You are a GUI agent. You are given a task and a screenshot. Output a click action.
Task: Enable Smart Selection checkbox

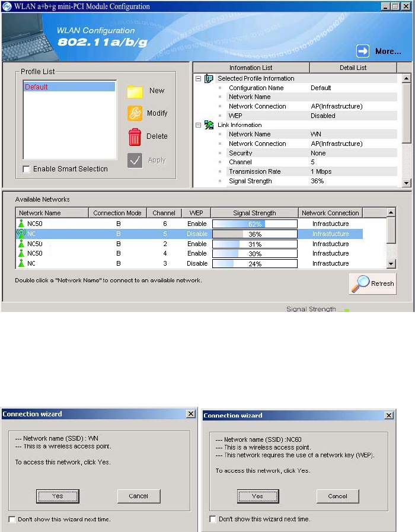coord(26,169)
